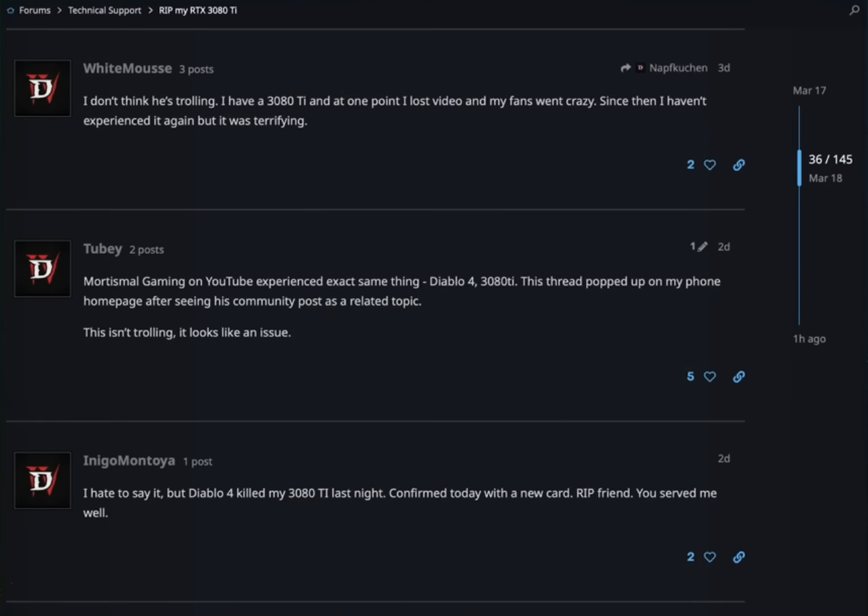
Task: Like WhiteMousse's post with the heart icon
Action: tap(710, 165)
